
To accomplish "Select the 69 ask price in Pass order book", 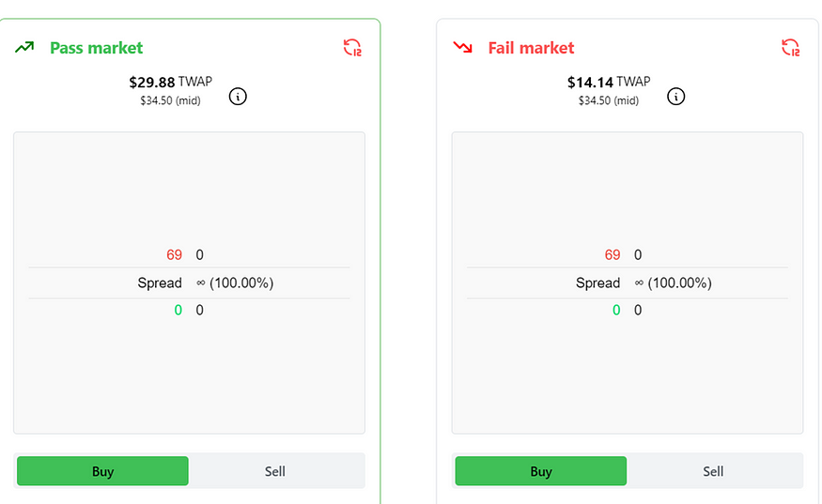I will (x=174, y=255).
